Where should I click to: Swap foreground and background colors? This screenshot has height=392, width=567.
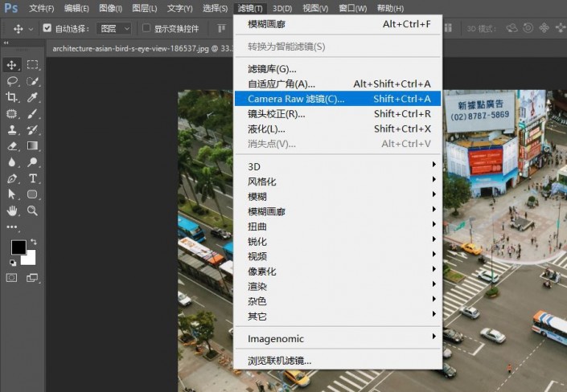point(33,241)
